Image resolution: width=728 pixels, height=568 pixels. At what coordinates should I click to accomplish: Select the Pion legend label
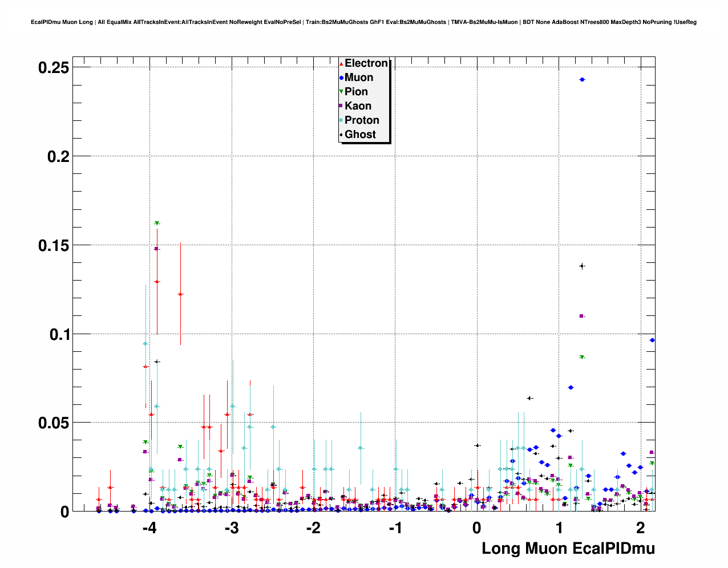coord(356,92)
